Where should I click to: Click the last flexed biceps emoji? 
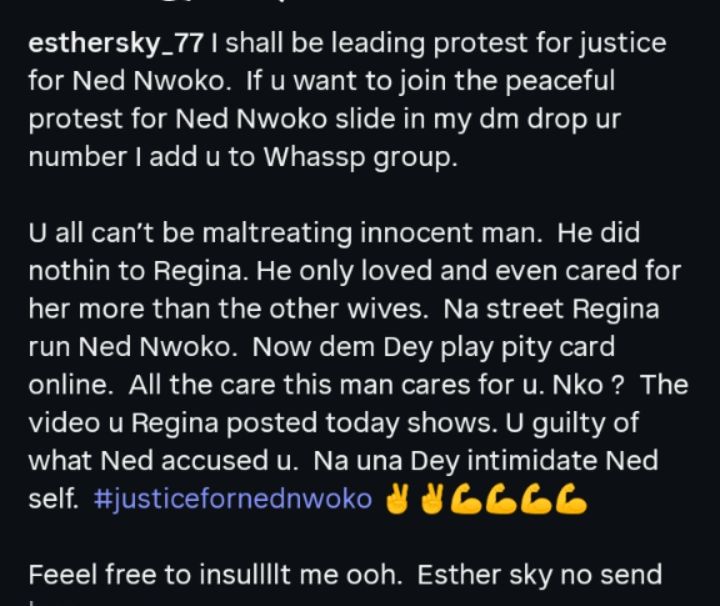571,499
